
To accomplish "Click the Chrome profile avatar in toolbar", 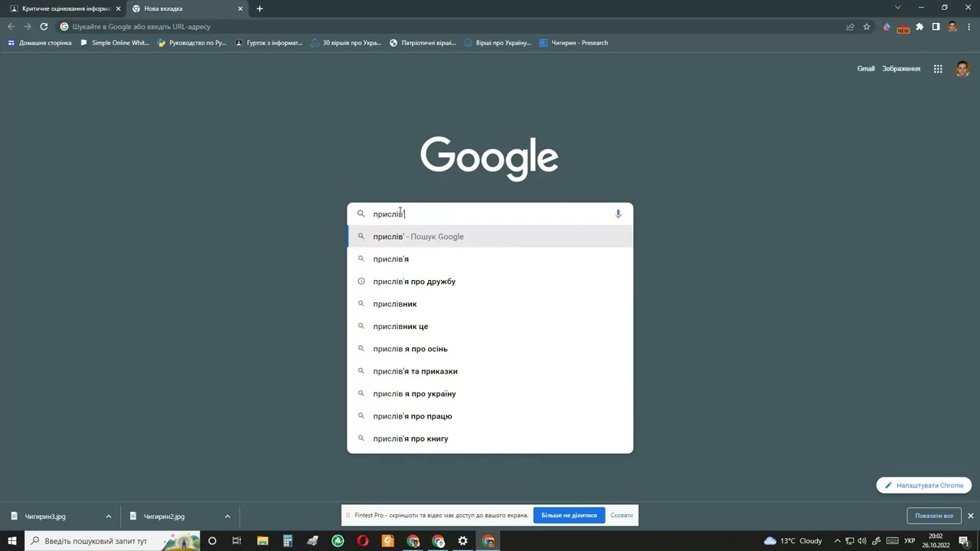I will 952,27.
